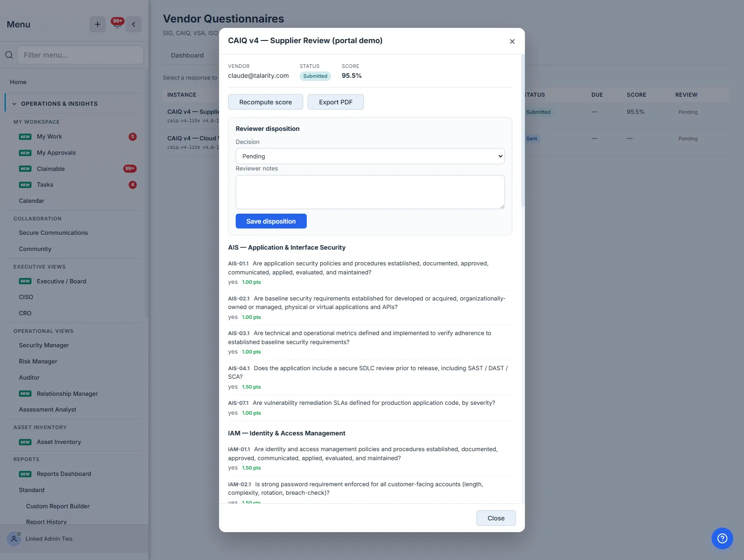Open the Claimable list
This screenshot has width=744, height=560.
coord(51,169)
